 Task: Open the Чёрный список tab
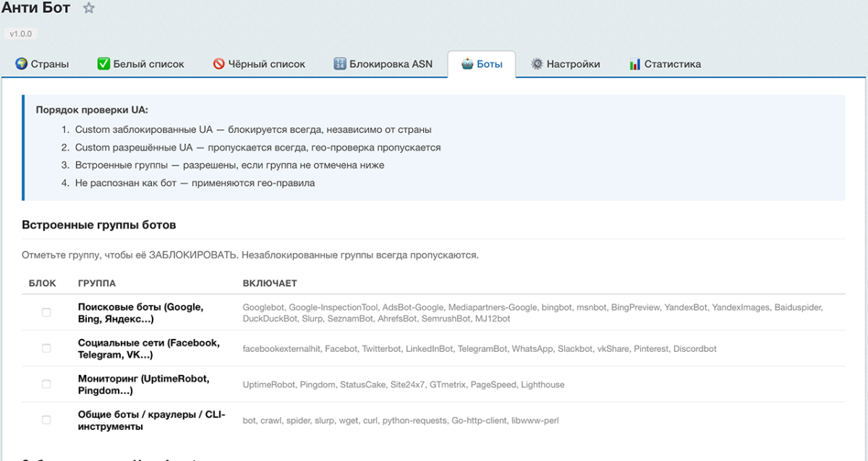[x=259, y=64]
